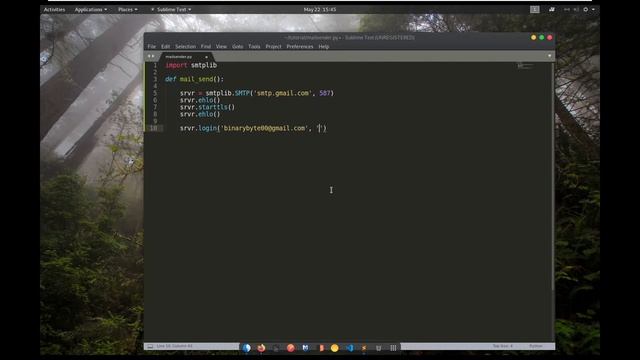Open the Help menu
Screen dimensions: 640x360
tap(324, 47)
